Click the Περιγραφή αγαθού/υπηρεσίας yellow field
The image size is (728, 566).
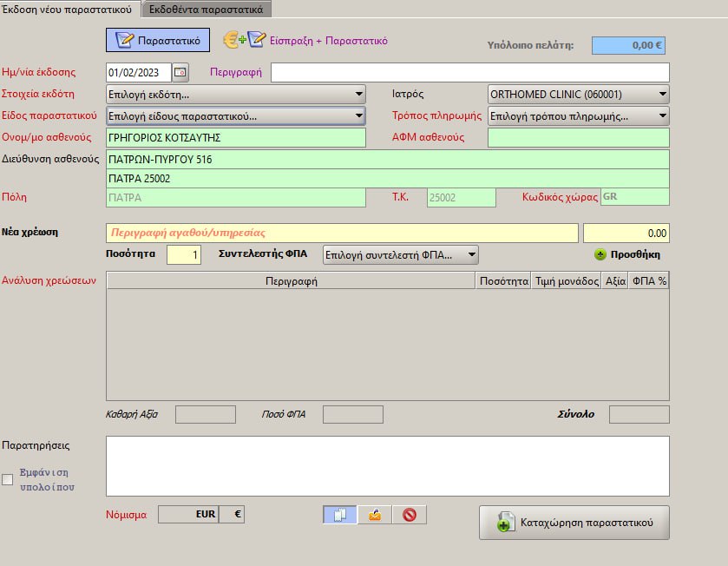point(342,233)
